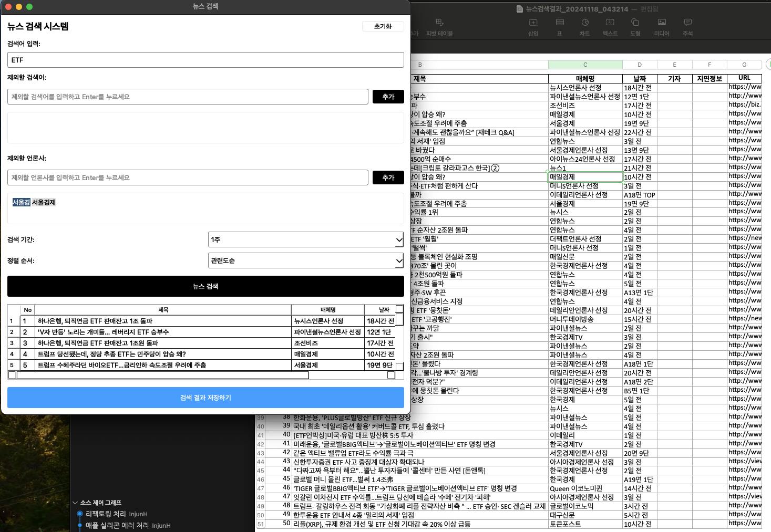Click the blue 검색 결과 저장하기 button
Viewport: 771px width, 532px height.
[x=205, y=398]
